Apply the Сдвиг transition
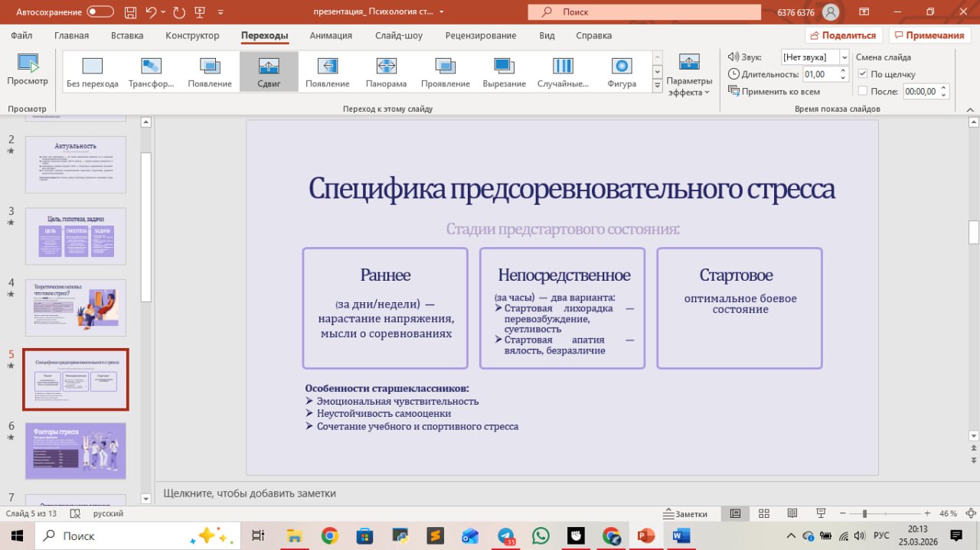This screenshot has height=550, width=980. pyautogui.click(x=269, y=73)
